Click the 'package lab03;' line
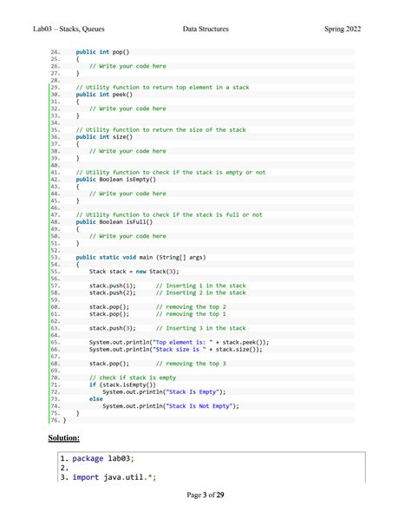The height and width of the screenshot is (532, 411). coord(103,458)
